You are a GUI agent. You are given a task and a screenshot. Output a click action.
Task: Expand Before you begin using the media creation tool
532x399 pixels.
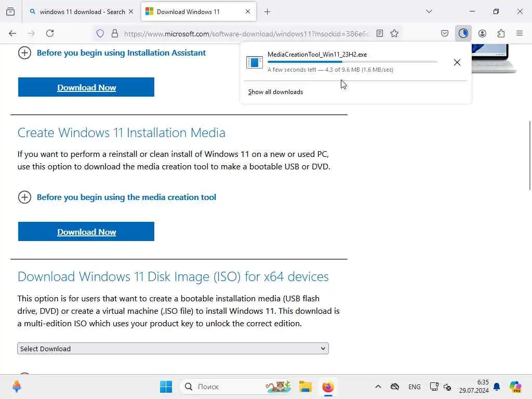coord(24,197)
